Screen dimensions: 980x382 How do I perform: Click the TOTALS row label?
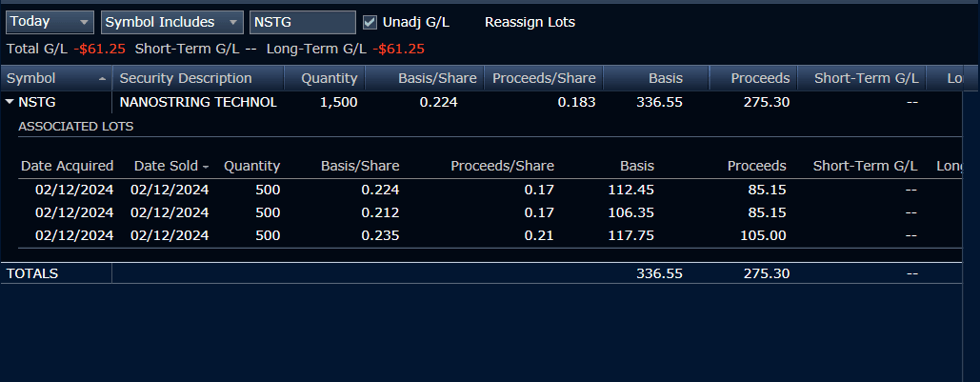point(32,273)
